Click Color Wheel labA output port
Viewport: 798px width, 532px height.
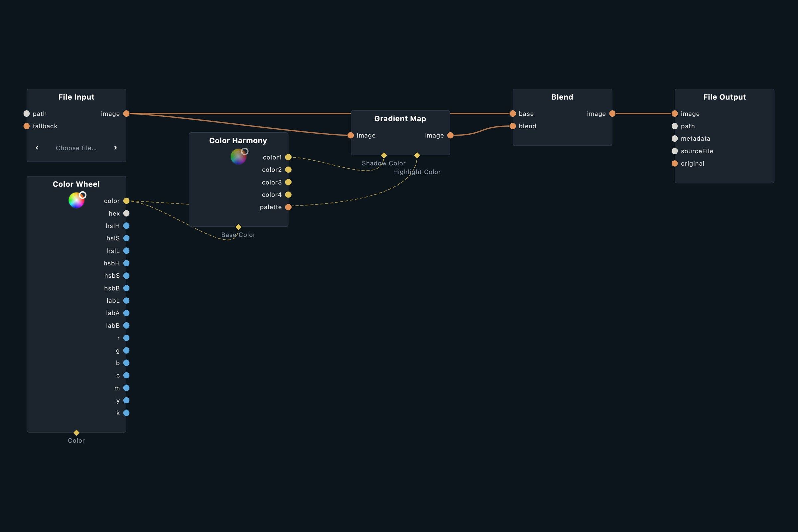(126, 313)
